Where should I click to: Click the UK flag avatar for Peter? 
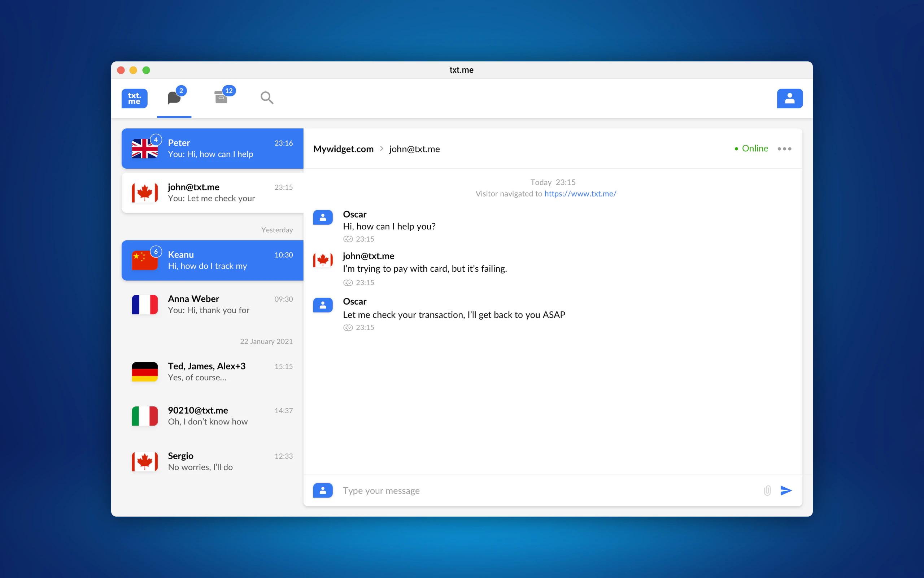(145, 148)
